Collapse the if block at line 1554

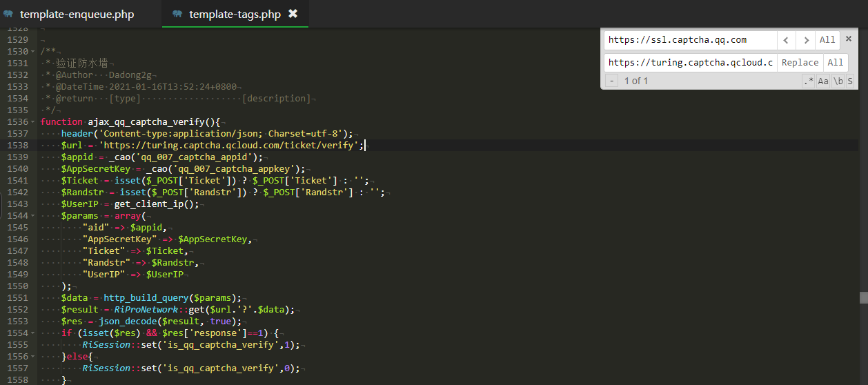pos(32,333)
